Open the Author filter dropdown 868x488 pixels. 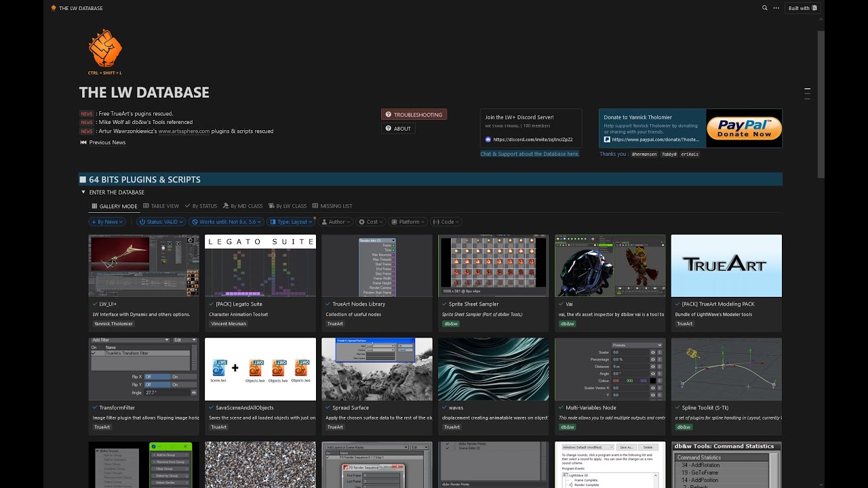coord(336,222)
